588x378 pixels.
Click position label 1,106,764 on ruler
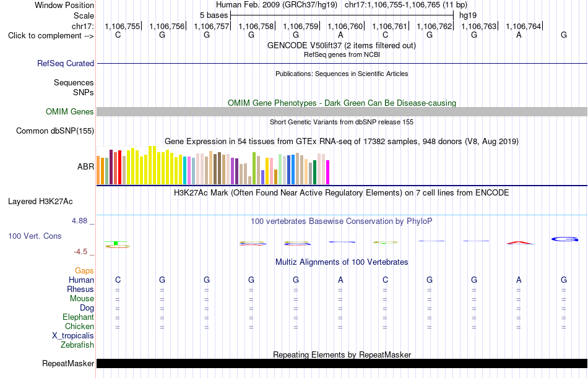click(524, 26)
